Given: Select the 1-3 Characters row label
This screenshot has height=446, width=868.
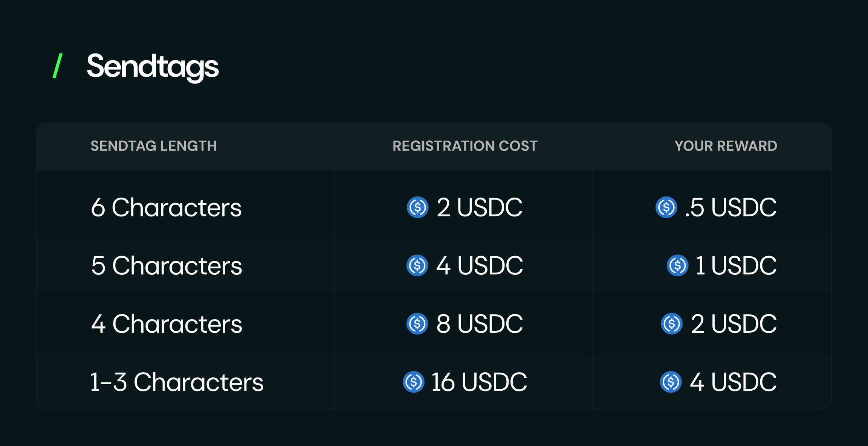Looking at the screenshot, I should tap(177, 382).
